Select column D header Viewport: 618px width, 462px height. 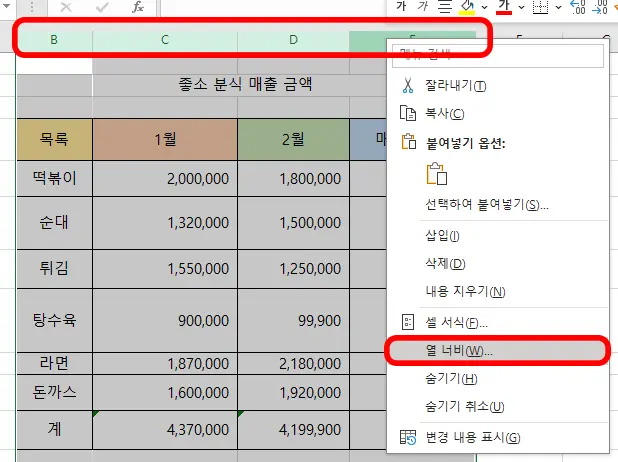(293, 40)
